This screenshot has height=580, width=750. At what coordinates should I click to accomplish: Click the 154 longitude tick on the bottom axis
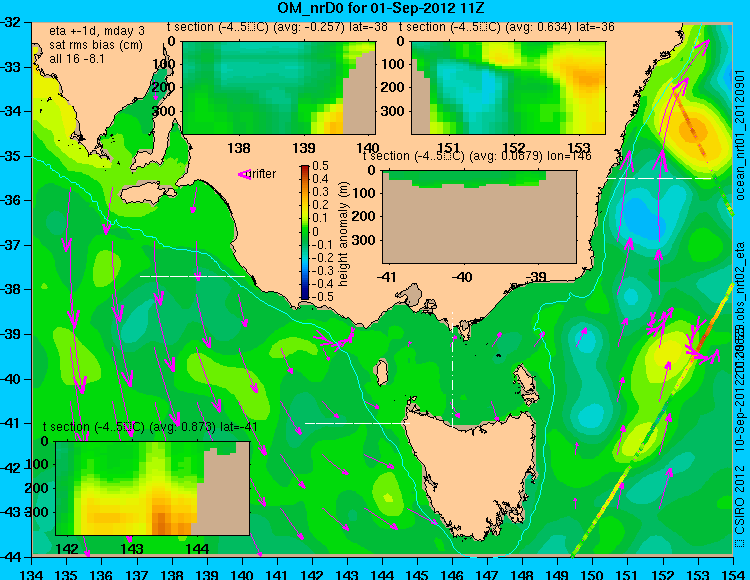click(x=733, y=574)
